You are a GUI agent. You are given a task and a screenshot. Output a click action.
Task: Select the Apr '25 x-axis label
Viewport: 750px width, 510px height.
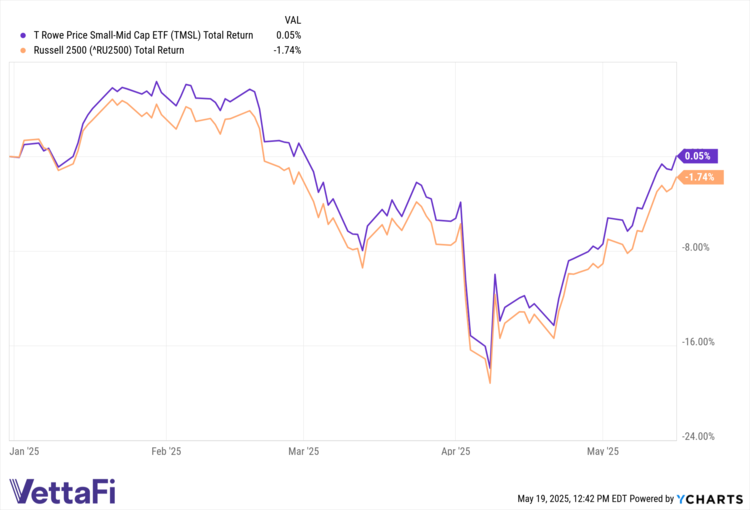click(x=455, y=451)
